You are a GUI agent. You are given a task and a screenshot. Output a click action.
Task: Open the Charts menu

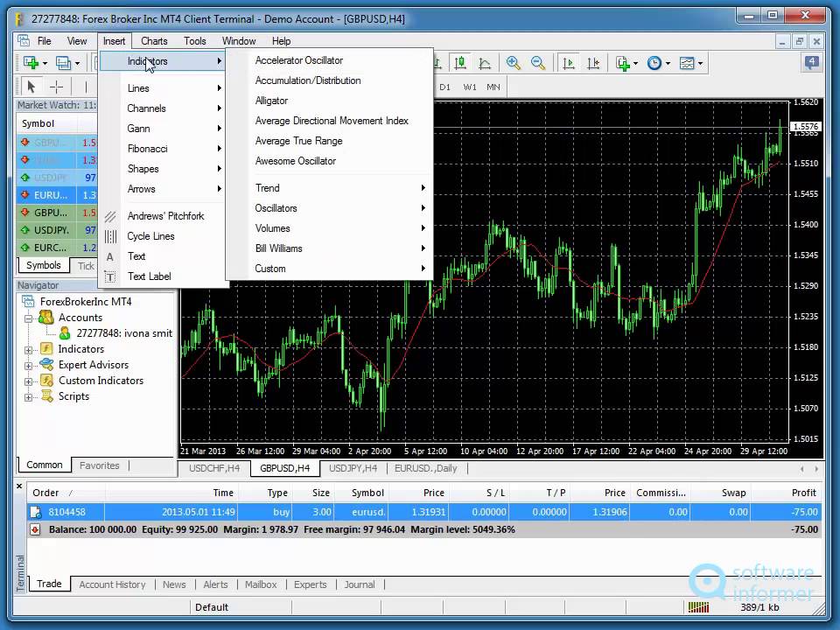[x=154, y=41]
